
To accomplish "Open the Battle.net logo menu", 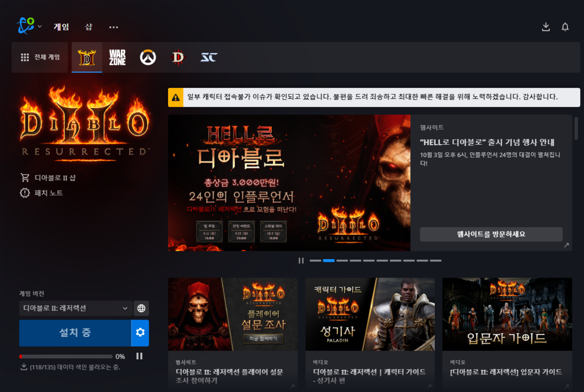I will pos(26,26).
